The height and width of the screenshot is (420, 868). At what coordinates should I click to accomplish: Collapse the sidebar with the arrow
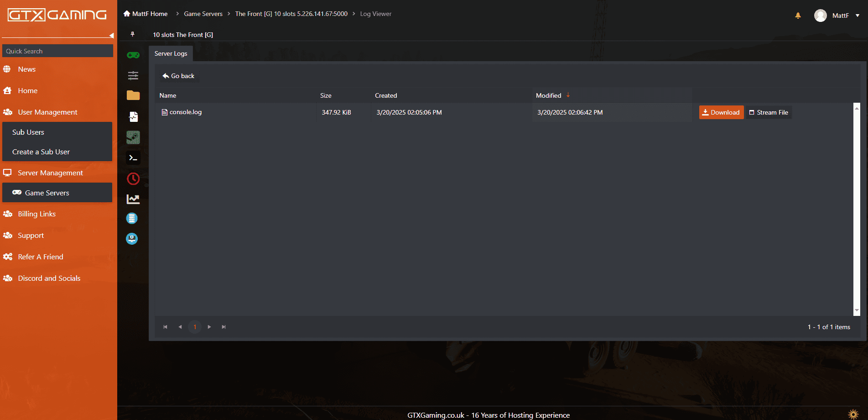111,36
